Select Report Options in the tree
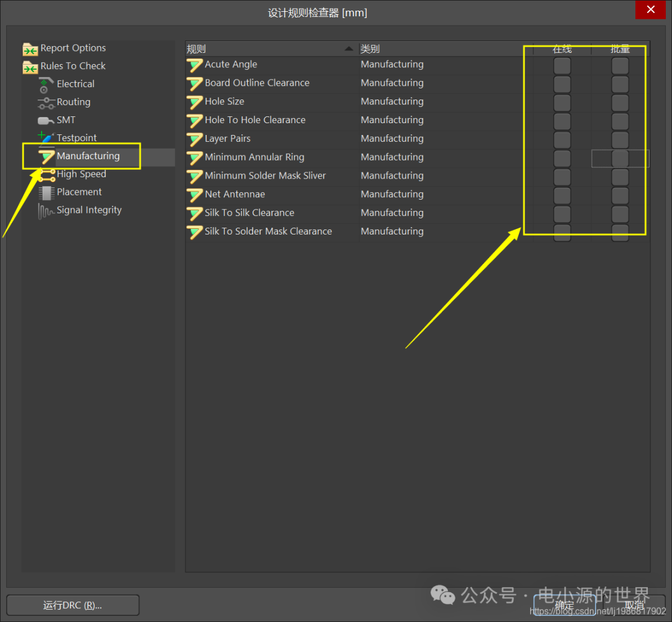 [73, 48]
